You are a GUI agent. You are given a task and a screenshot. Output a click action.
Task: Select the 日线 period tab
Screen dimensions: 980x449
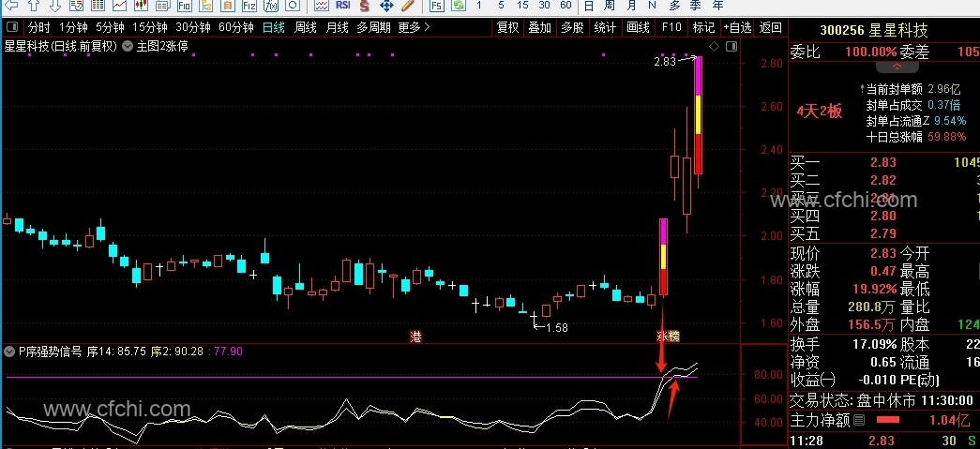point(274,27)
